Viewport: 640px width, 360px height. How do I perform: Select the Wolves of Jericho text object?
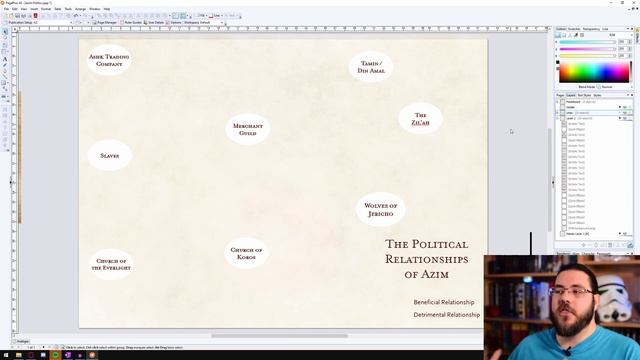tap(380, 209)
